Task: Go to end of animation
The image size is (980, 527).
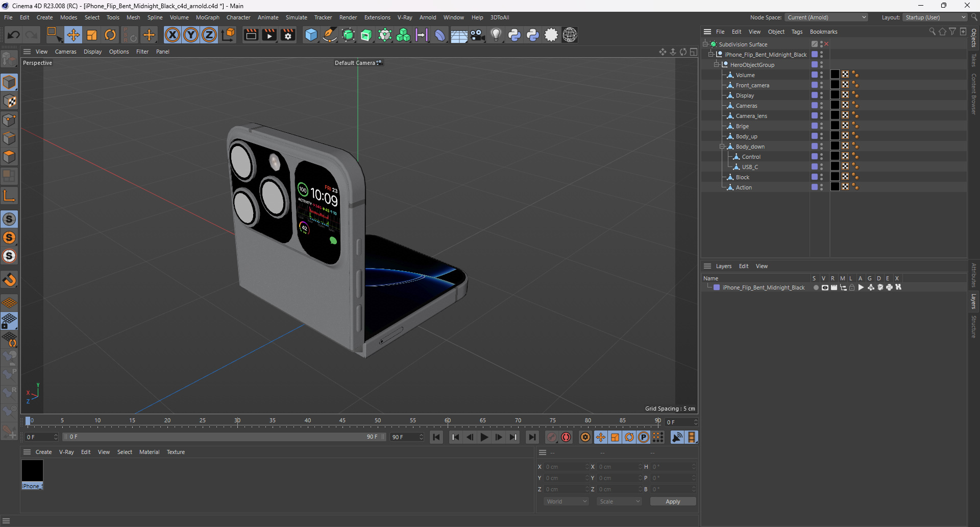Action: [532, 437]
